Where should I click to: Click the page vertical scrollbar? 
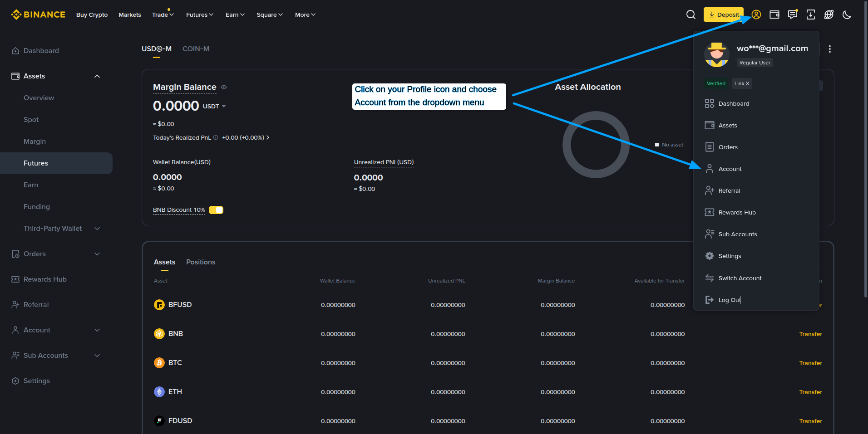[x=865, y=150]
